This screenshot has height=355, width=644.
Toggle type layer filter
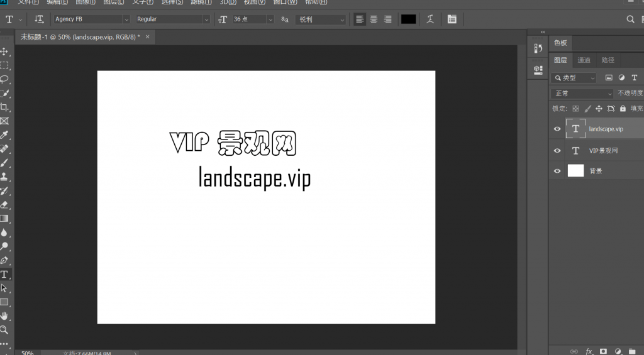coord(634,77)
